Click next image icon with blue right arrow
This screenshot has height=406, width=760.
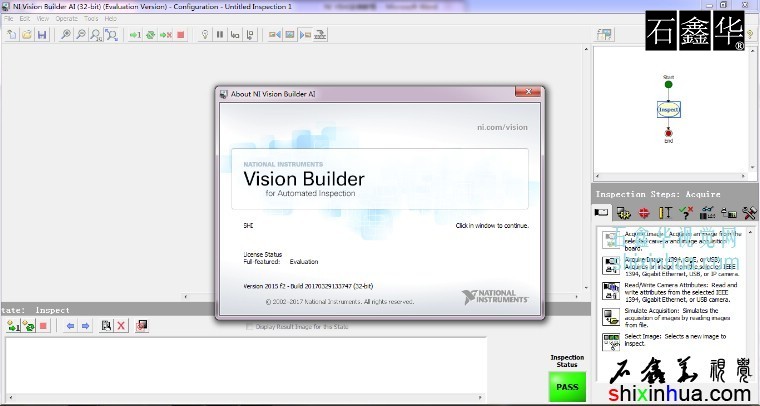point(305,35)
